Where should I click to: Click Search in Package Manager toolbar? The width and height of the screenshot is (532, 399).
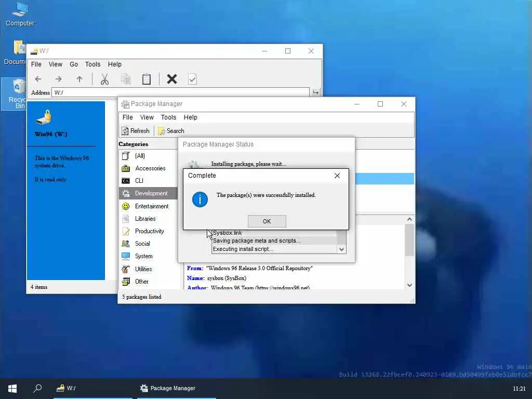click(171, 131)
